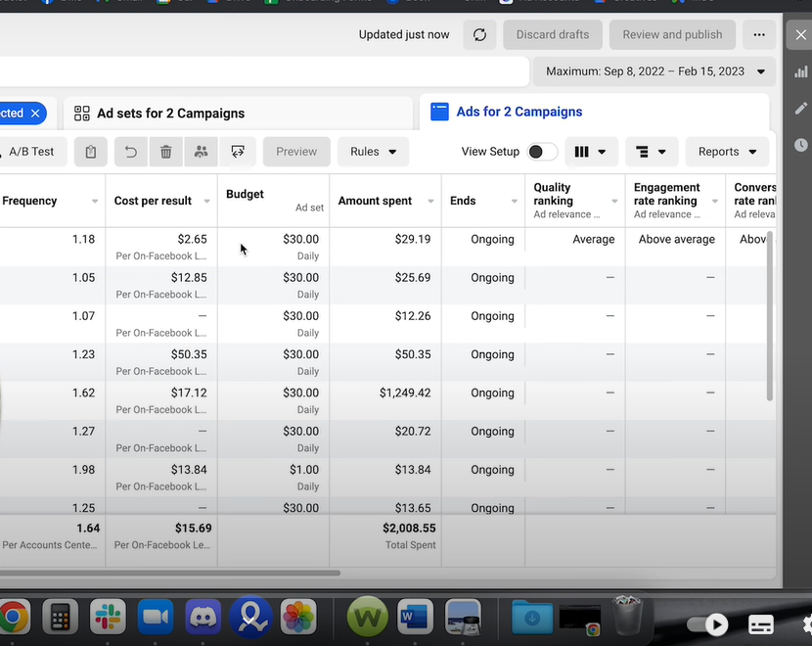Open Google Chrome from the dock
Screen dimensions: 812x646
14,617
